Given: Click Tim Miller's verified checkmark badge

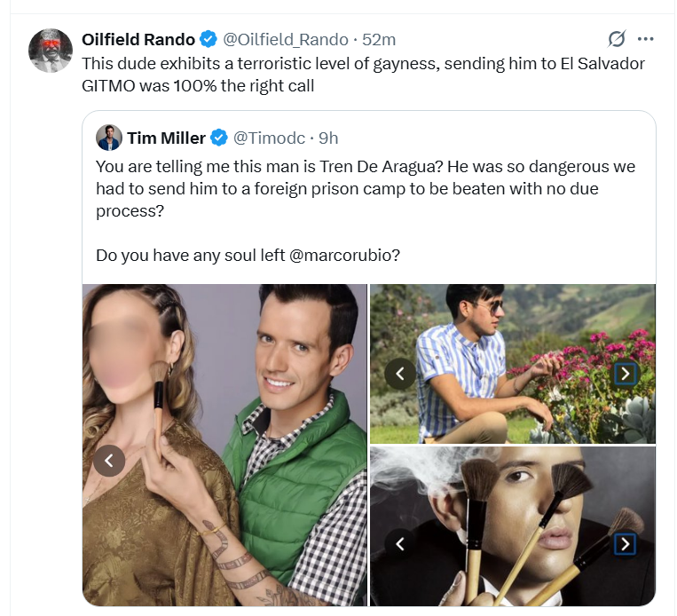Looking at the screenshot, I should (219, 138).
